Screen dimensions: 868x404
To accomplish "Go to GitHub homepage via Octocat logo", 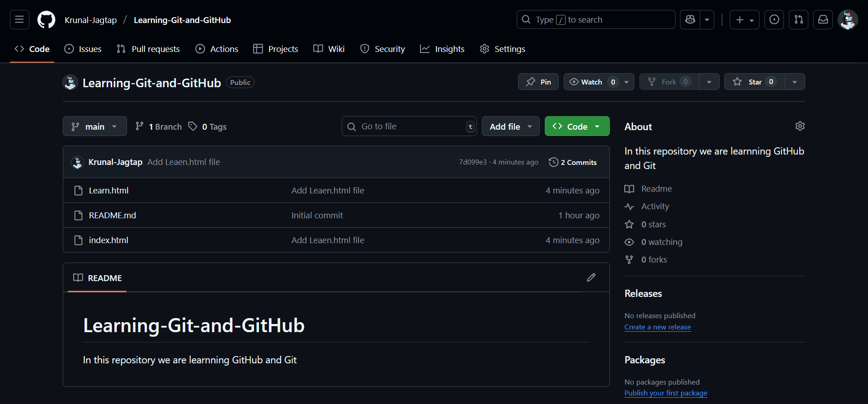I will coord(46,20).
